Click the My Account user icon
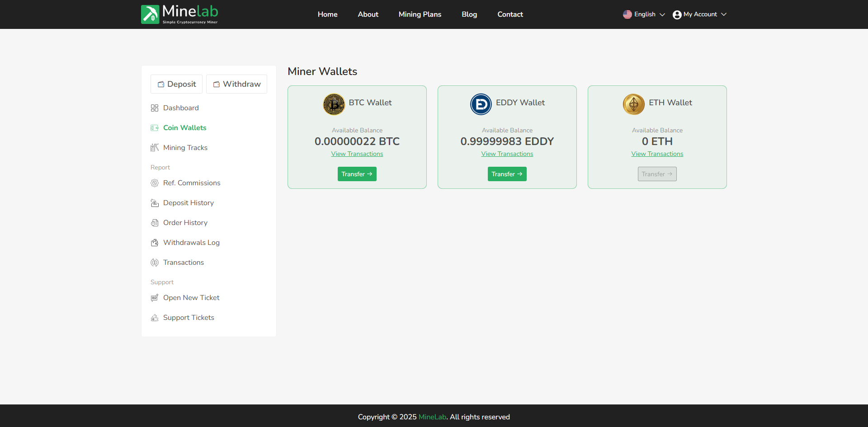Viewport: 868px width, 427px height. coord(676,14)
